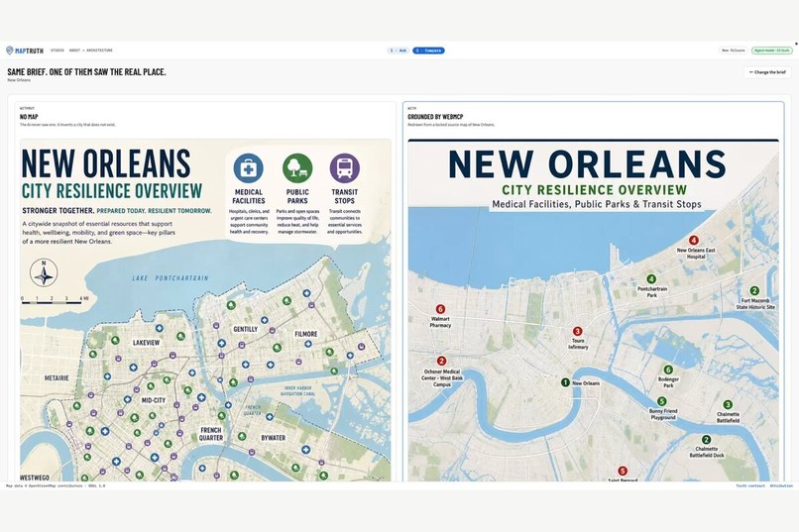Click the Lakeview neighborhood label
Image resolution: width=799 pixels, height=532 pixels.
[x=147, y=343]
